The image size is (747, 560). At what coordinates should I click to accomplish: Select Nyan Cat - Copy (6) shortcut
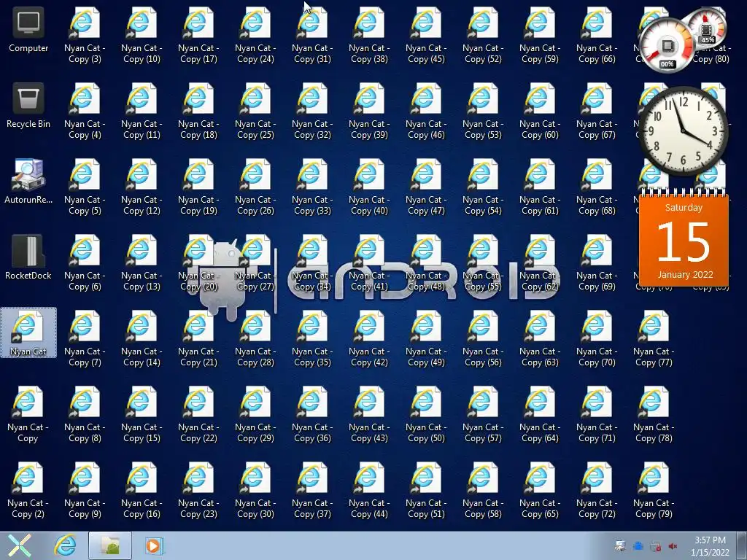click(85, 262)
